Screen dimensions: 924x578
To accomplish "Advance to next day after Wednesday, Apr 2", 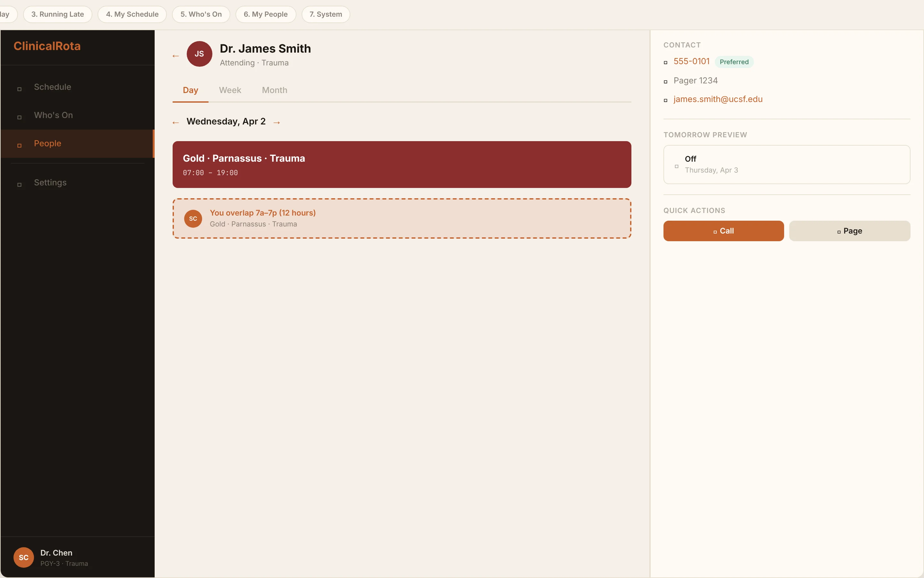I will [277, 122].
